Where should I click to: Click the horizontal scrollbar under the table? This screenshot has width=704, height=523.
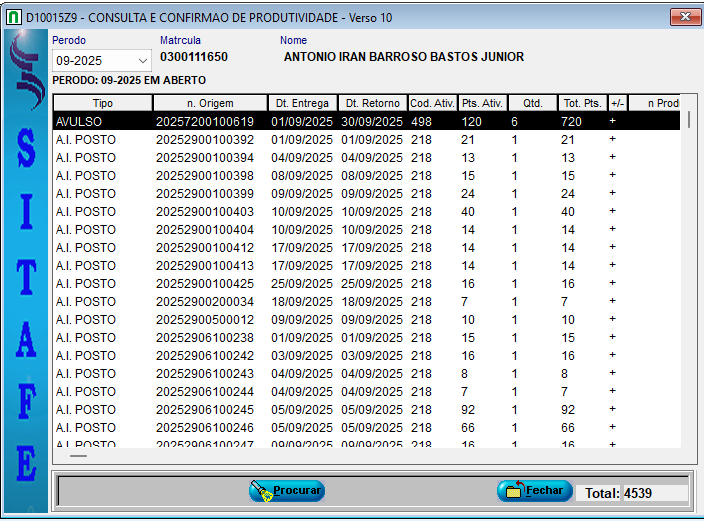(x=78, y=455)
